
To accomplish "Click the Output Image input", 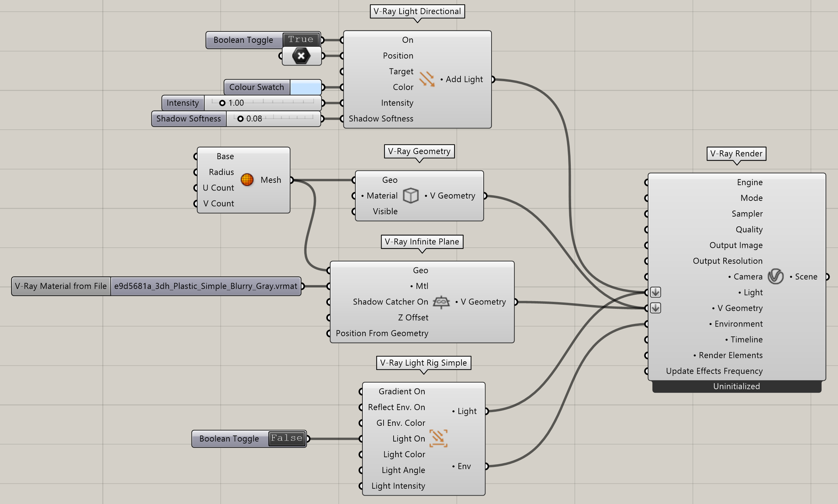I will [736, 245].
